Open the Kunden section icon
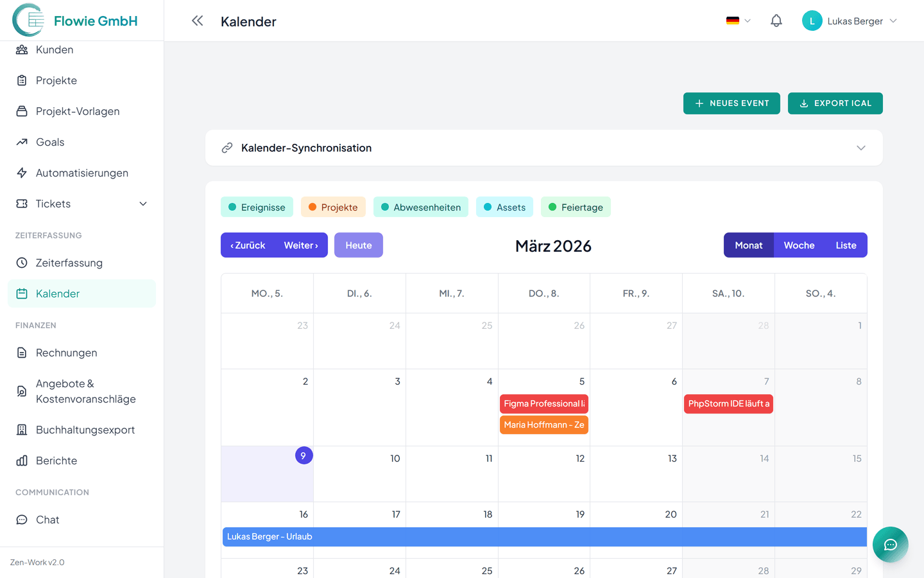924x578 pixels. (23, 49)
